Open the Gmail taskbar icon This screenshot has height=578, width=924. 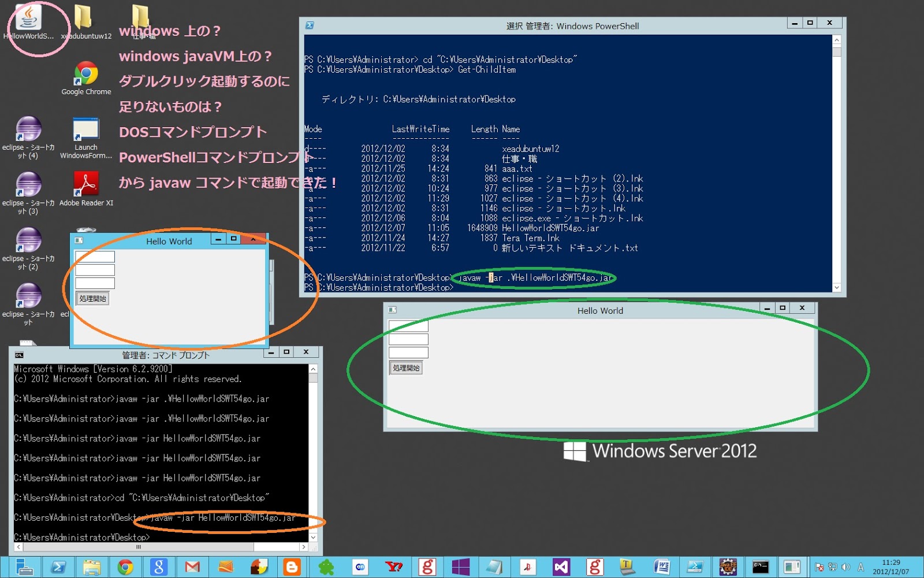click(x=192, y=567)
